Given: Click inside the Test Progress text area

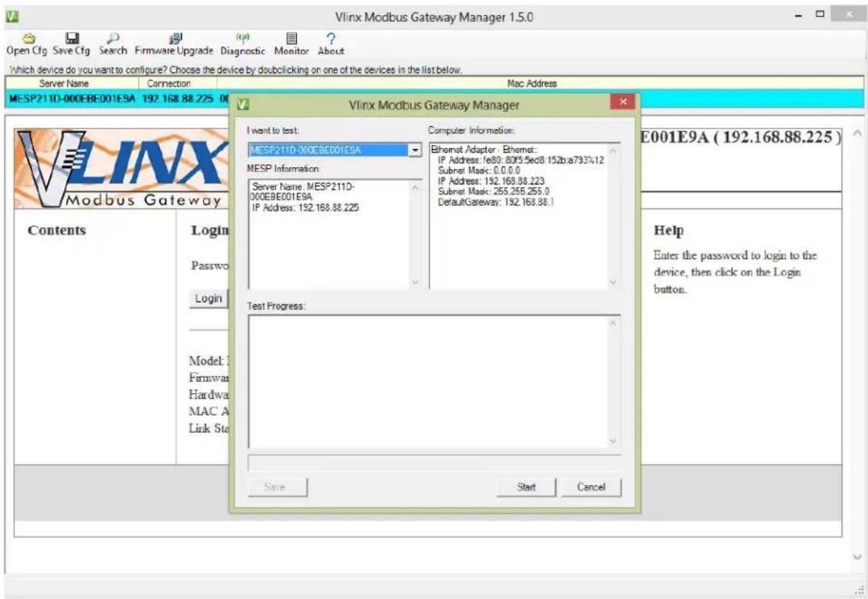Looking at the screenshot, I should coord(428,382).
